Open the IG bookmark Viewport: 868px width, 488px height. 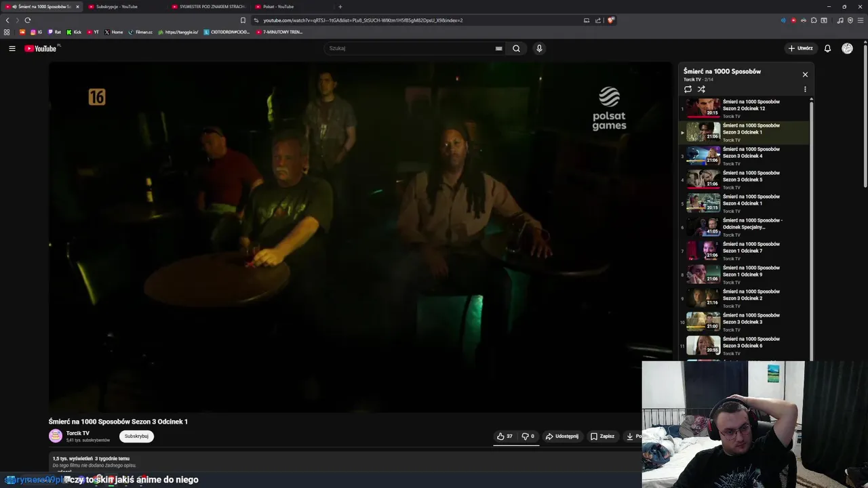[x=36, y=32]
